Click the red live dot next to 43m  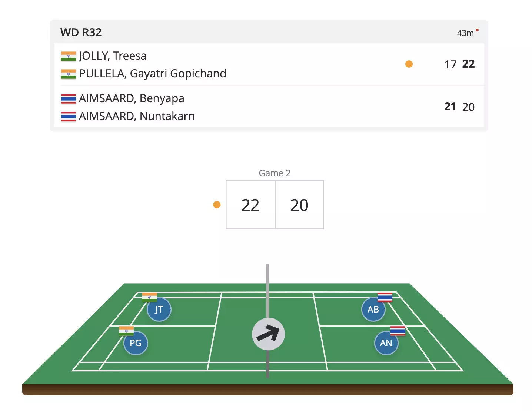(477, 30)
